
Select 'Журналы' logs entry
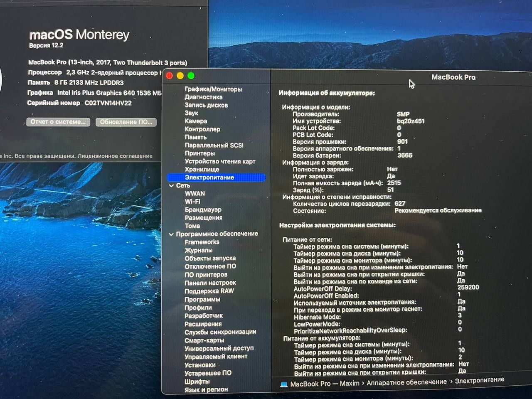199,250
